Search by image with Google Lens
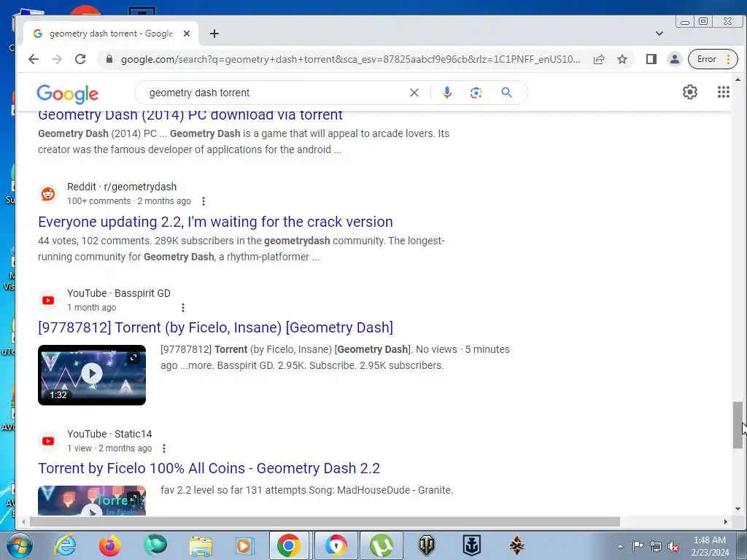The width and height of the screenshot is (747, 560). pyautogui.click(x=476, y=93)
